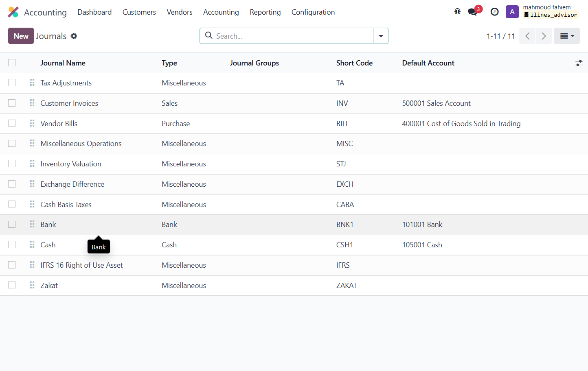Go to the Dashboard menu
588x371 pixels.
tap(94, 12)
